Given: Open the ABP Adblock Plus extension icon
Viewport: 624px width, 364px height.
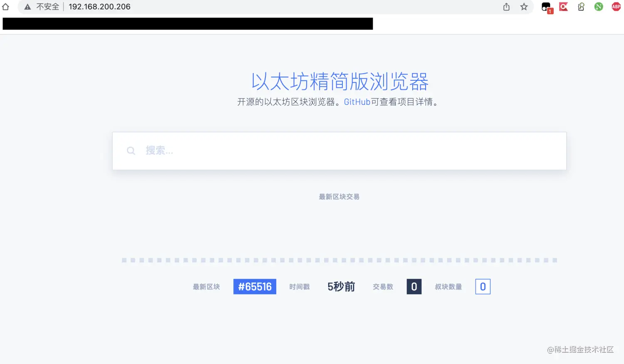Looking at the screenshot, I should [x=616, y=7].
